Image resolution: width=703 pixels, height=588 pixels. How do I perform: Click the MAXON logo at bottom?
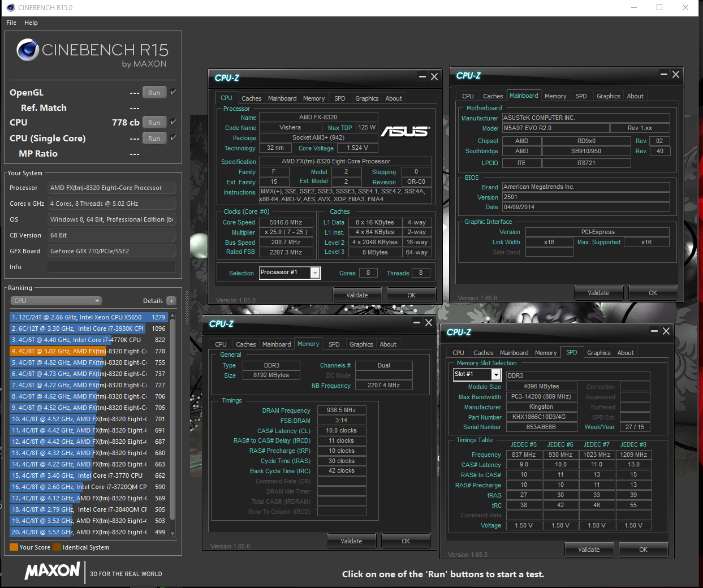52,571
